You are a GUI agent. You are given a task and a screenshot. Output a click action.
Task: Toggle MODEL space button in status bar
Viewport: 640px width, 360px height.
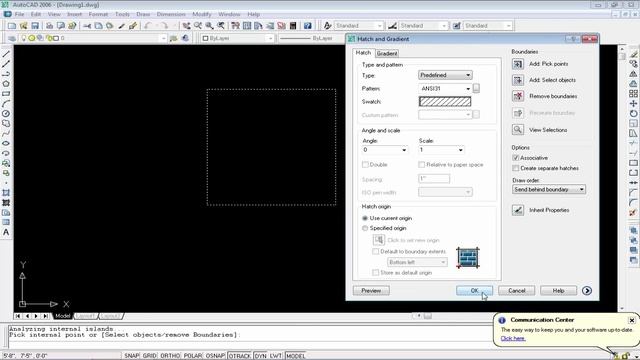tap(295, 356)
